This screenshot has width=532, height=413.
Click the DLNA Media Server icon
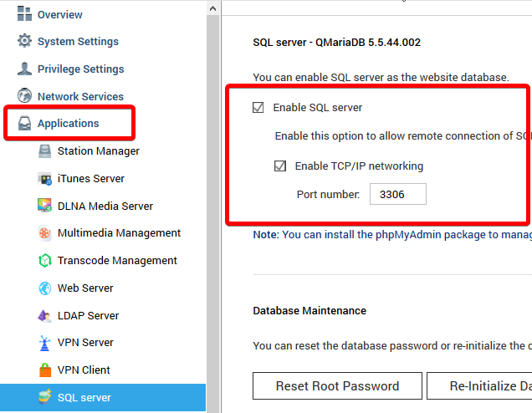(x=45, y=206)
